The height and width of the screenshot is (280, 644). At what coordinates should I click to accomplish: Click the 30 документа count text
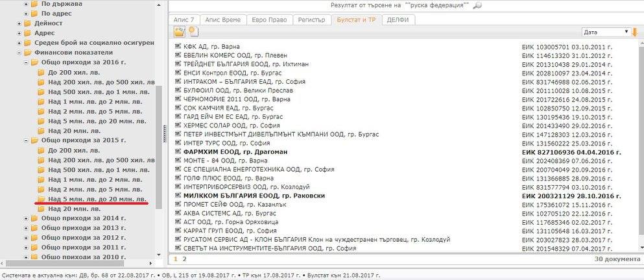pyautogui.click(x=617, y=259)
